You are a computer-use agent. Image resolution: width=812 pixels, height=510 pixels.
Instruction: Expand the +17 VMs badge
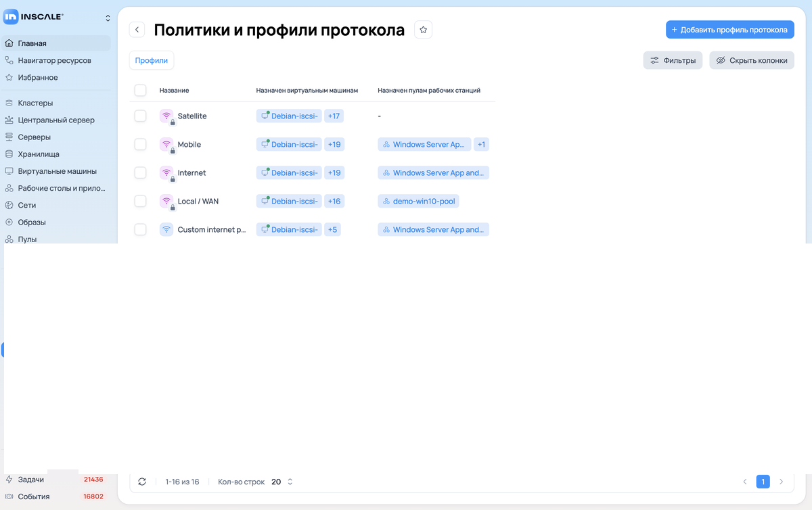334,116
